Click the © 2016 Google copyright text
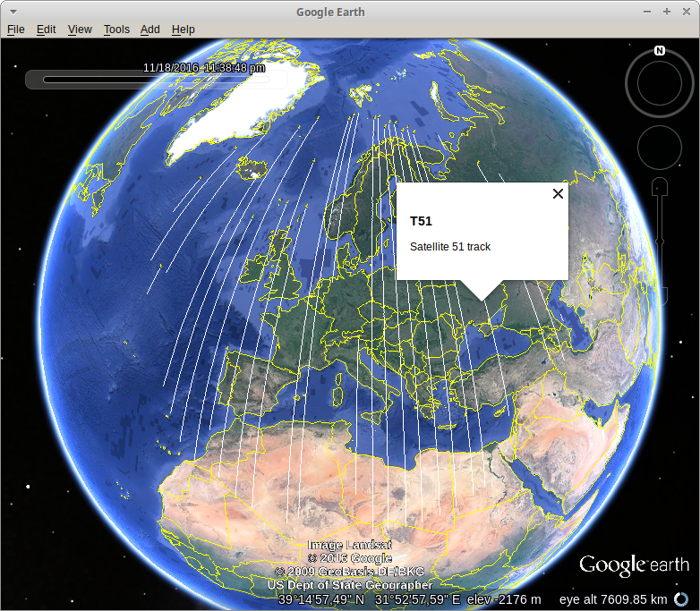 [350, 558]
